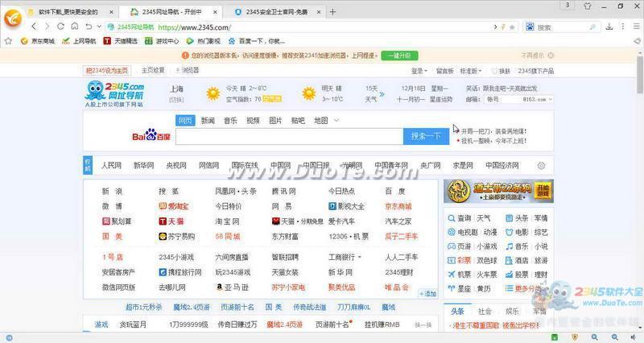The height and width of the screenshot is (343, 644).
Task: Dismiss notice with 不再提示 close icon
Action: click(551, 55)
